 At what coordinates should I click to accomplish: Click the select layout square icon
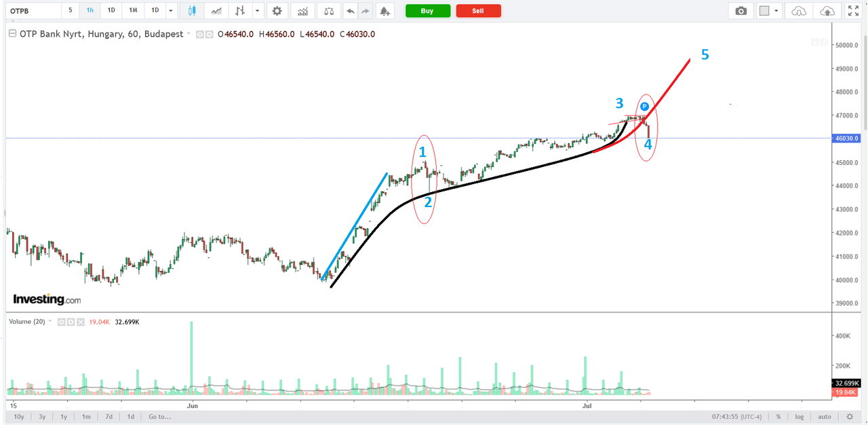point(764,11)
